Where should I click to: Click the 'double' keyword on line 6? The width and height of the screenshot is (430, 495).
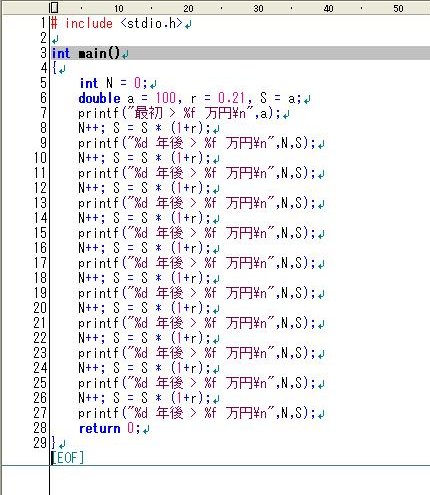pyautogui.click(x=99, y=98)
